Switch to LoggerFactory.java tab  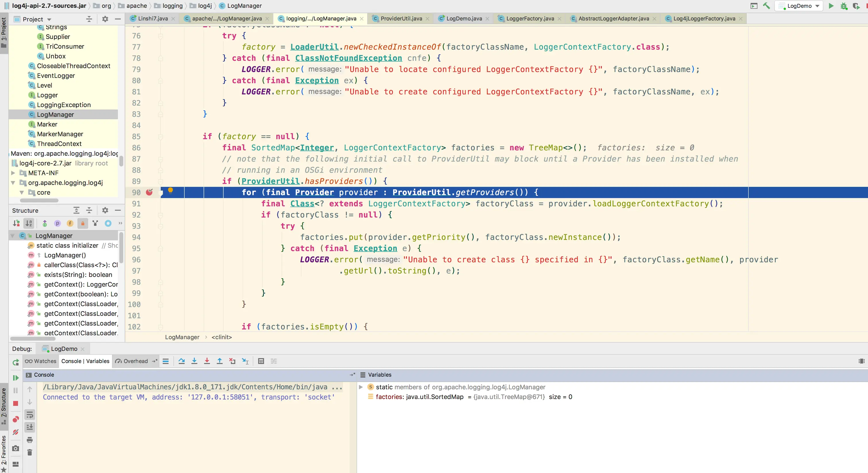coord(530,19)
